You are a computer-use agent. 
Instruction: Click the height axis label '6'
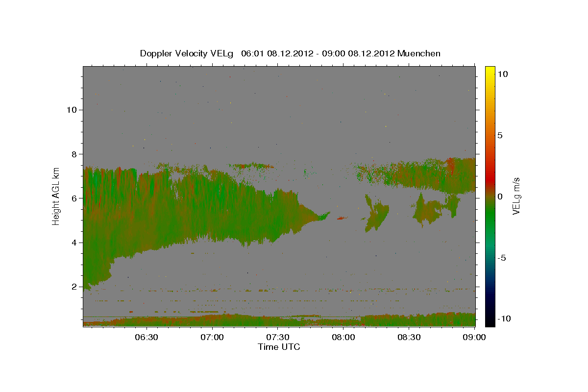[x=74, y=198]
